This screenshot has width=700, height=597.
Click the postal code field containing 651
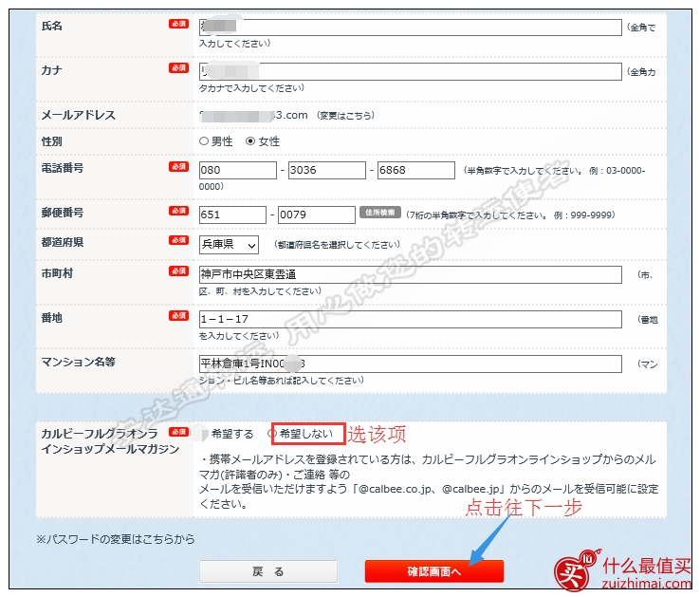coord(232,215)
